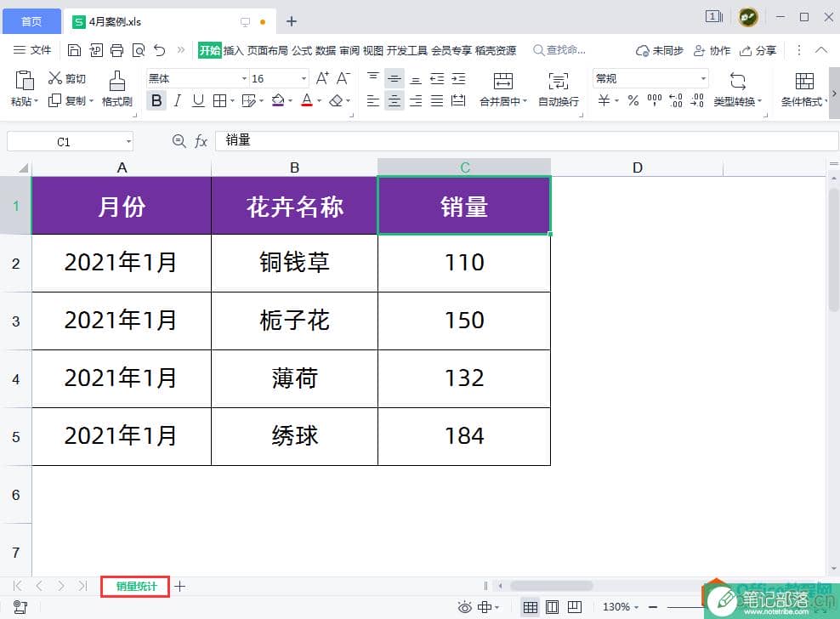Apply thousands separator format
The height and width of the screenshot is (619, 840).
point(654,100)
